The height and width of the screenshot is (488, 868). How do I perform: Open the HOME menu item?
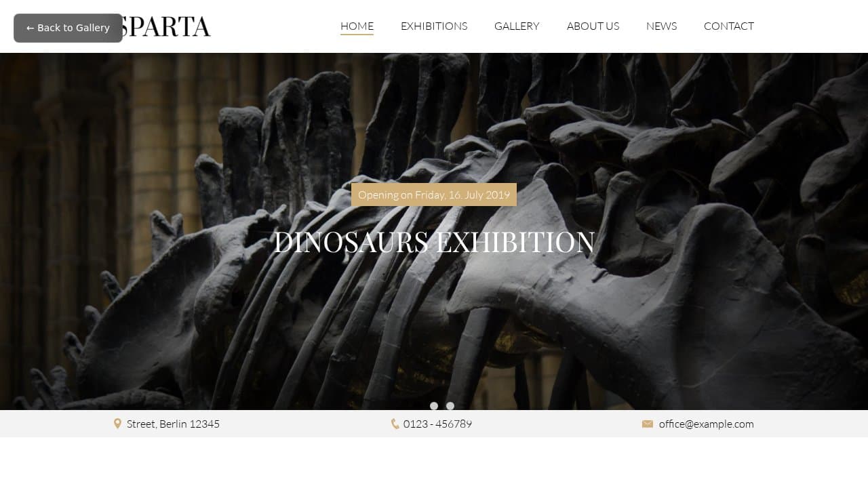click(x=357, y=26)
